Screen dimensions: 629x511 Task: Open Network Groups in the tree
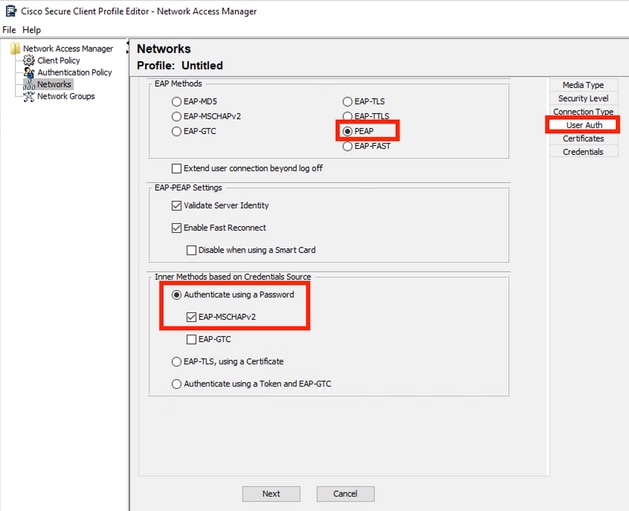66,96
